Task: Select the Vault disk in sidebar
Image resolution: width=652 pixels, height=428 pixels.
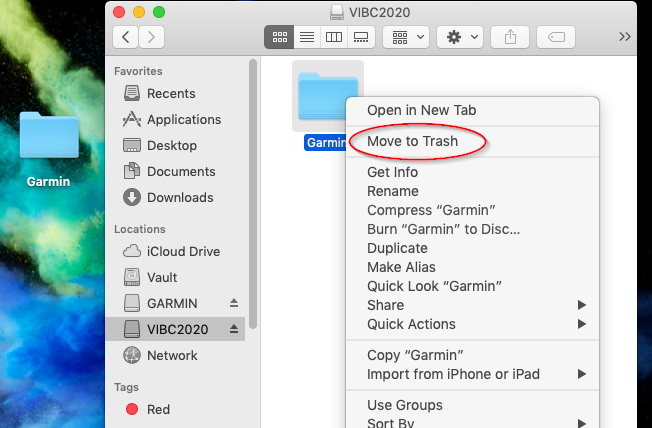Action: (x=177, y=277)
